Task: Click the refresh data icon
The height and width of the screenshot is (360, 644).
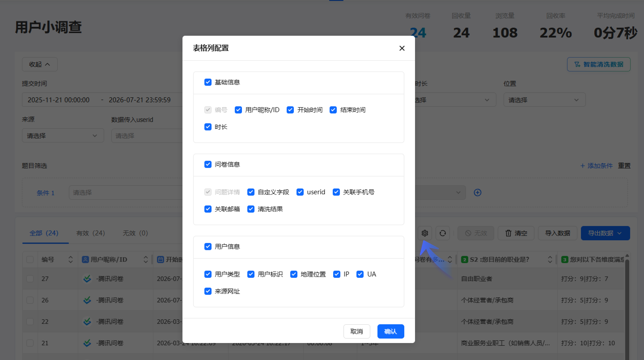Action: click(443, 233)
